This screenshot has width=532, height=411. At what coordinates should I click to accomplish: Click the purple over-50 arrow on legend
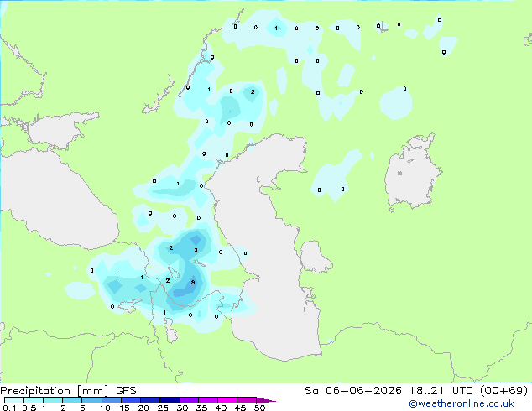coord(266,400)
